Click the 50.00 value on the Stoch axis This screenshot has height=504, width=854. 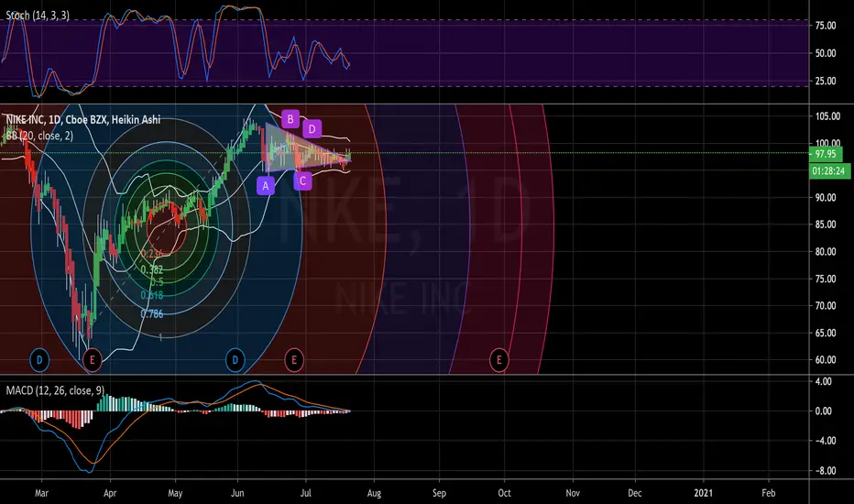coord(826,53)
